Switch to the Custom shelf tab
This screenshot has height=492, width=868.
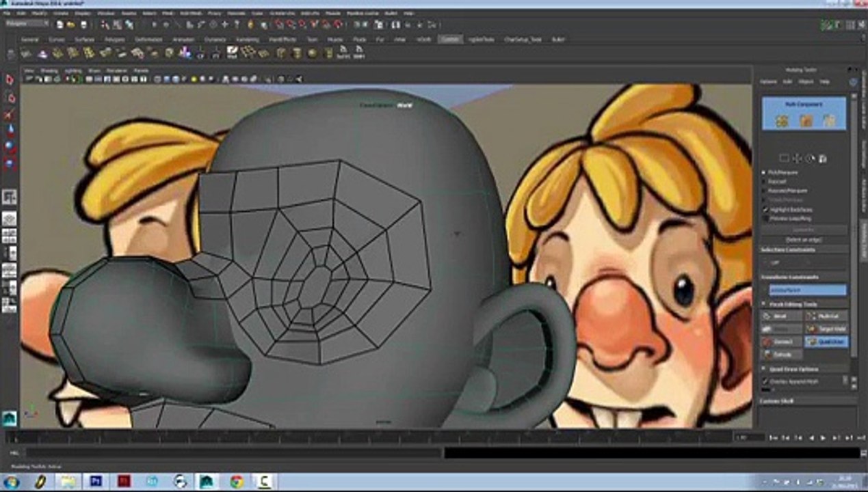[450, 40]
